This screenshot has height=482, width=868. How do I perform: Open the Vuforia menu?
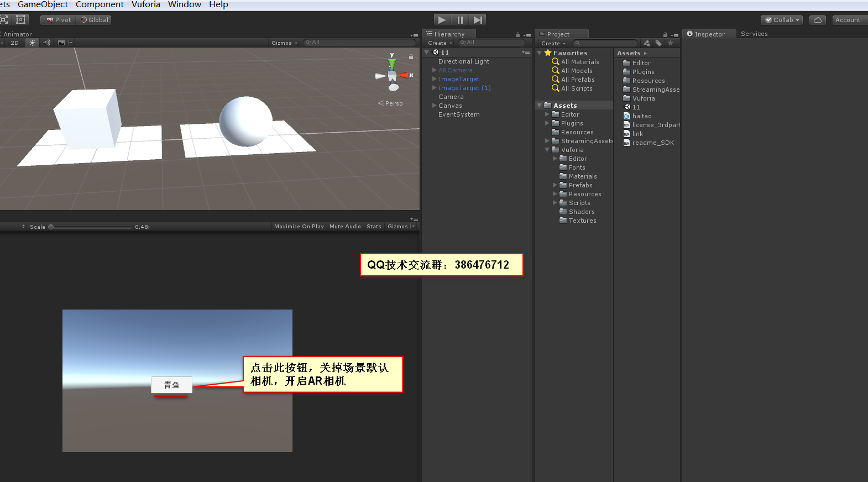coord(146,4)
